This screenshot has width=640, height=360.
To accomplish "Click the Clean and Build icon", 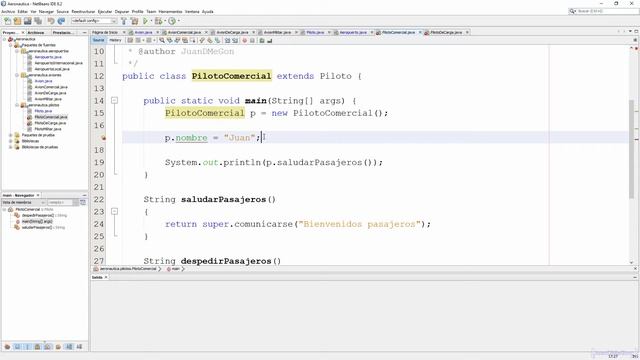I will tap(134, 21).
